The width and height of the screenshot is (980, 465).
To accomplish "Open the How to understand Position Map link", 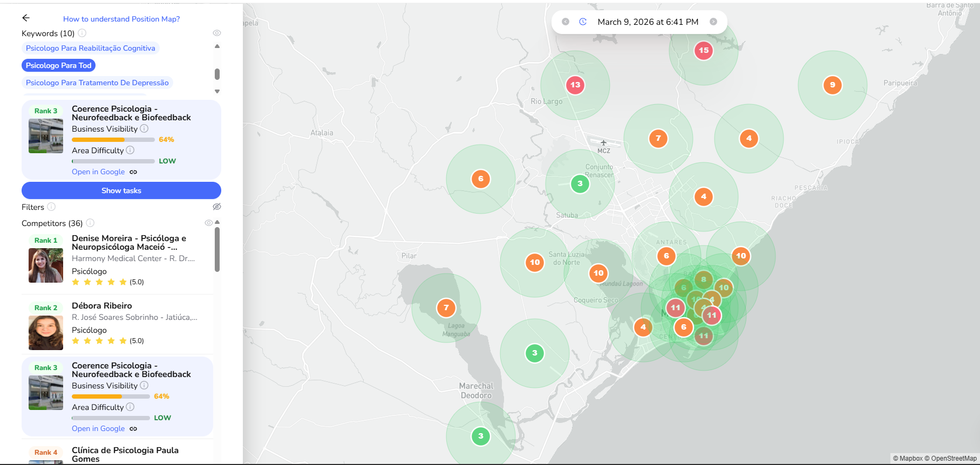I will point(121,19).
